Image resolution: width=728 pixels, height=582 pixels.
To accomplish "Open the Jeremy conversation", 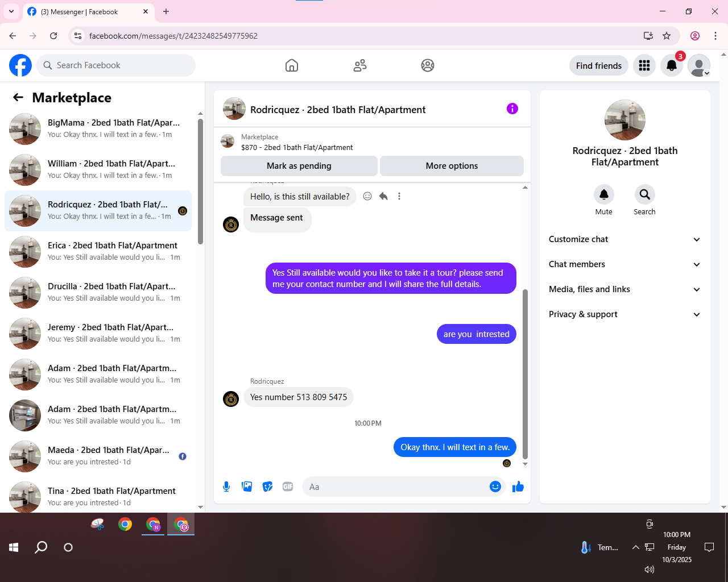I will point(98,334).
